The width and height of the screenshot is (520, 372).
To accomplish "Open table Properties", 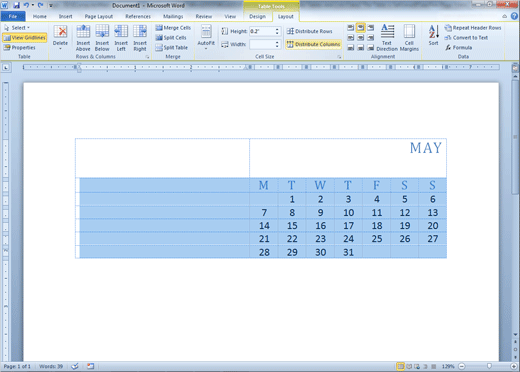I will click(19, 47).
